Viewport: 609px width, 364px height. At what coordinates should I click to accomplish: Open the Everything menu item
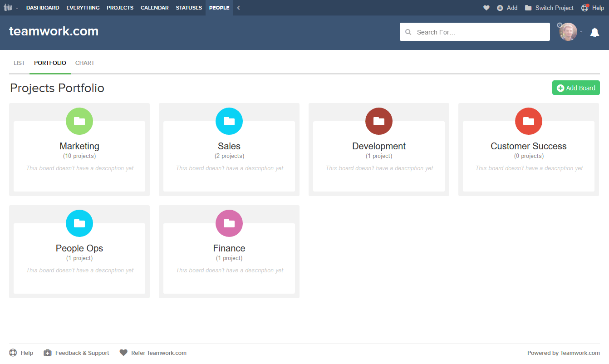click(83, 8)
